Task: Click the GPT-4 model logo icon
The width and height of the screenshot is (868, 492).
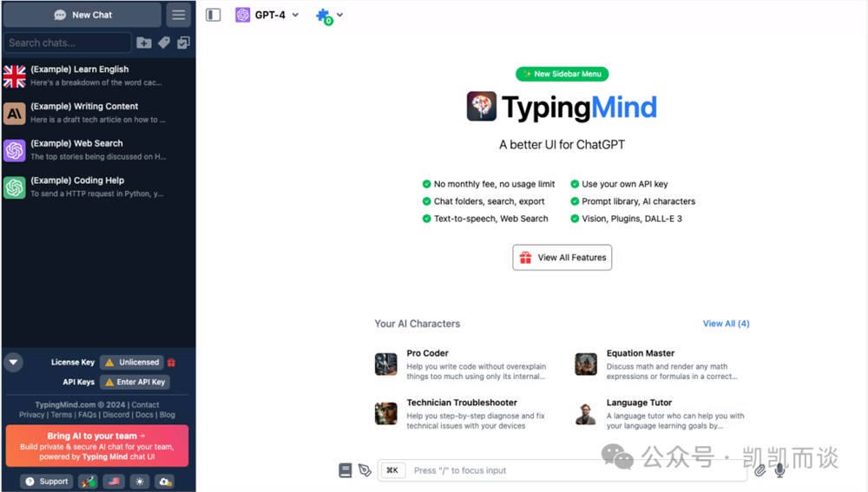Action: click(242, 15)
